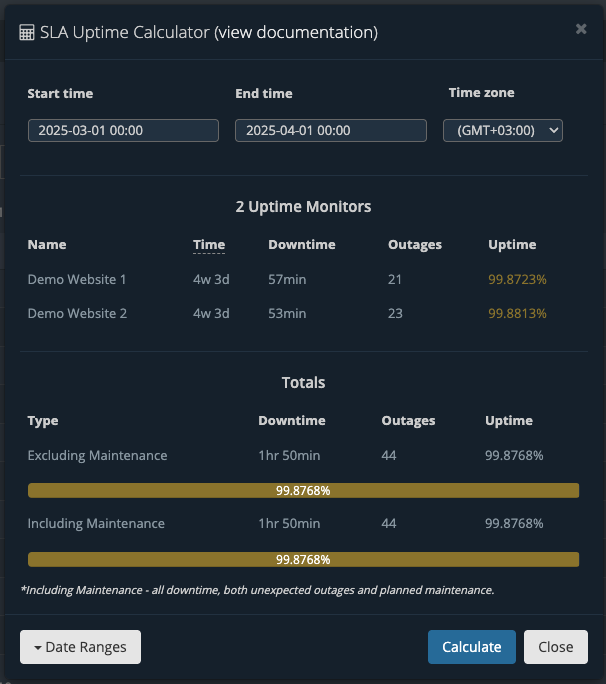Image resolution: width=606 pixels, height=684 pixels.
Task: Close the dialog with the X icon
Action: [x=581, y=29]
